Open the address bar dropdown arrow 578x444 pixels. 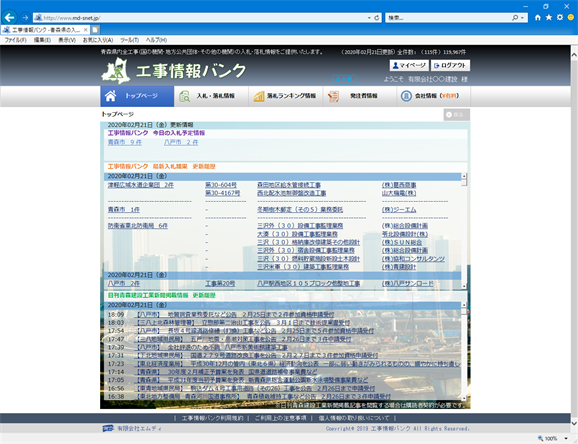pos(369,18)
